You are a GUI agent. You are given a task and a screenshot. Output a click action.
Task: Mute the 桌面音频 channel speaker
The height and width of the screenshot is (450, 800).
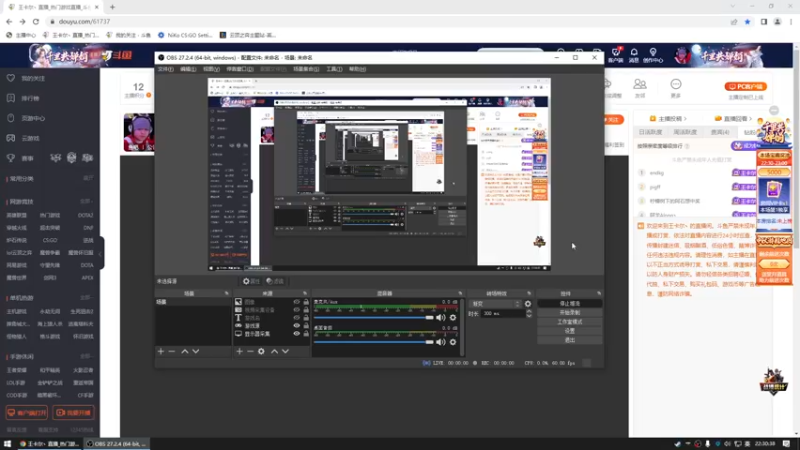[441, 342]
